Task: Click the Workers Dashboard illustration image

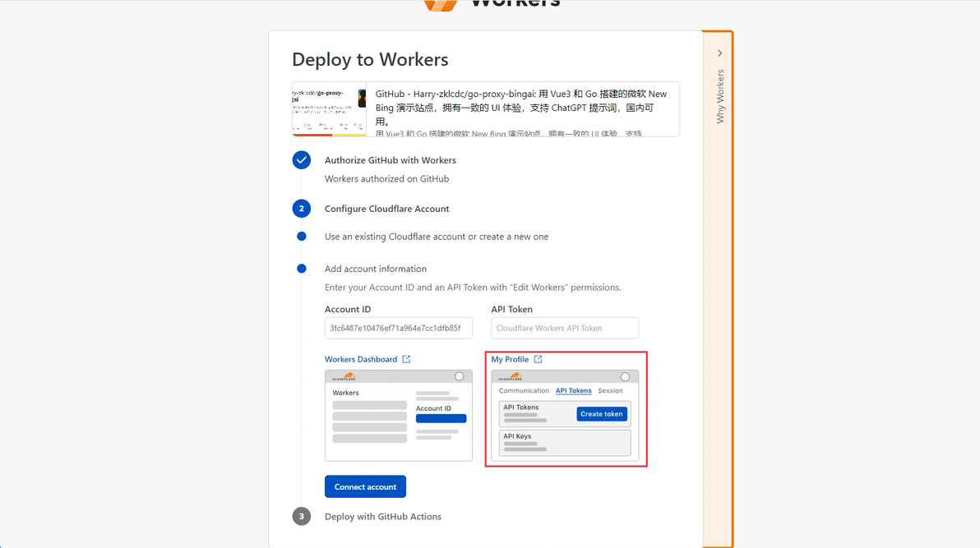Action: (398, 416)
